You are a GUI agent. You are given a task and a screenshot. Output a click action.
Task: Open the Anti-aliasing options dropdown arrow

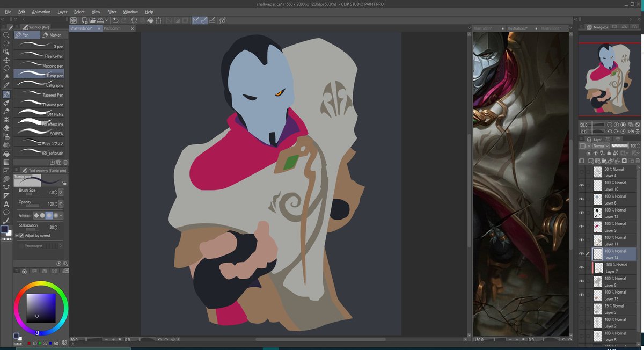[x=61, y=215]
